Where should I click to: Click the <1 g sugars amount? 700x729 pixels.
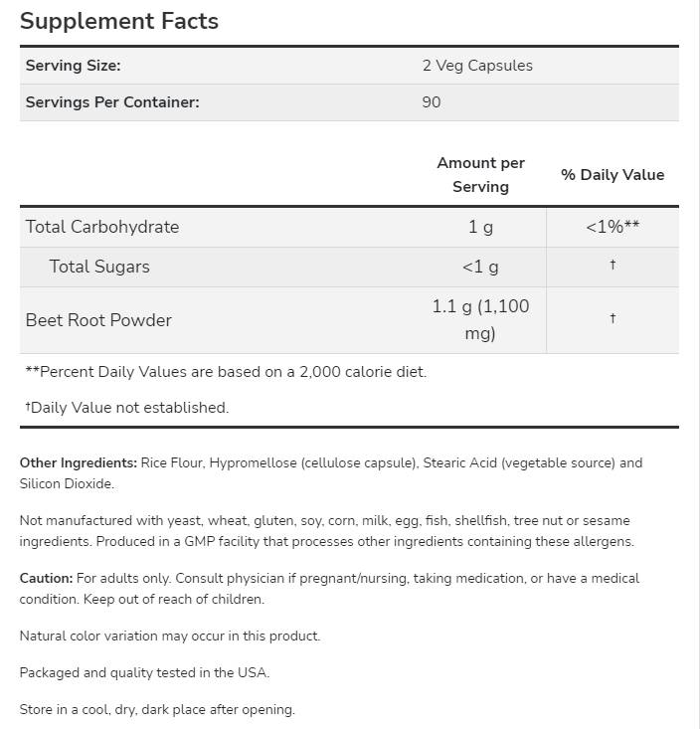click(x=480, y=267)
